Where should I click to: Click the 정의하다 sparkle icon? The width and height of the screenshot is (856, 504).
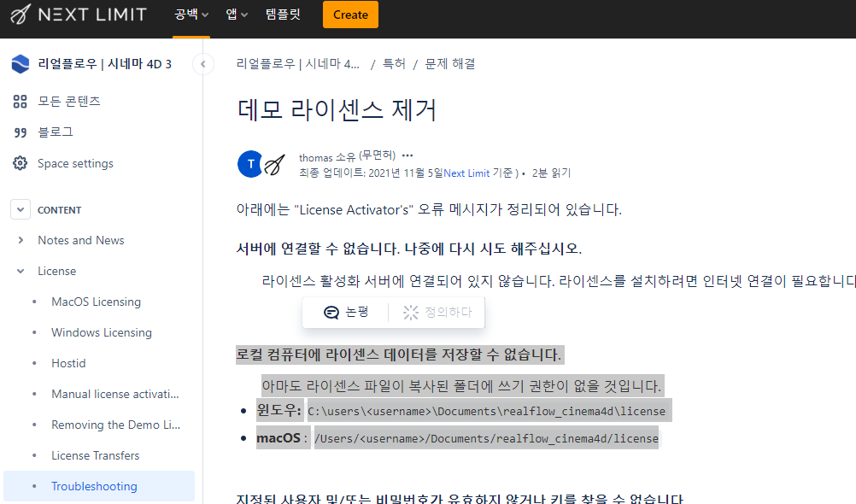click(411, 313)
